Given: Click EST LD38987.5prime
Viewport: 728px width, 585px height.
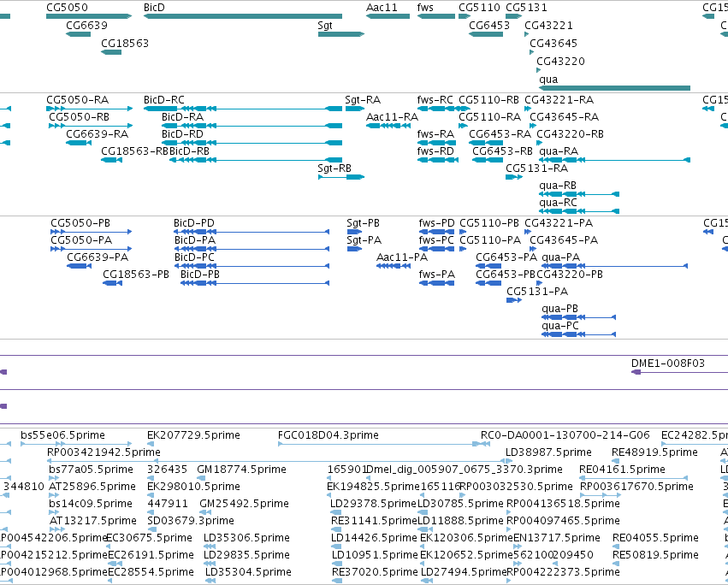Looking at the screenshot, I should pos(548,452).
